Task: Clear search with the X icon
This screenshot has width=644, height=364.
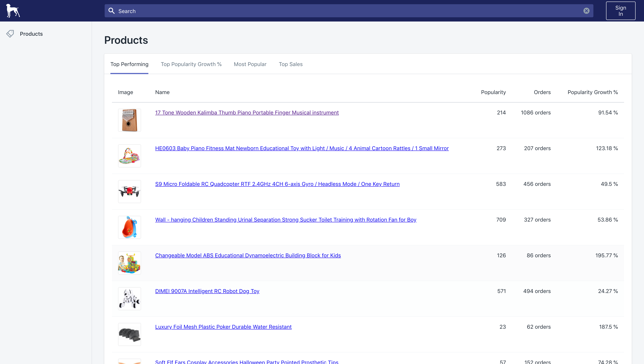Action: [x=586, y=11]
